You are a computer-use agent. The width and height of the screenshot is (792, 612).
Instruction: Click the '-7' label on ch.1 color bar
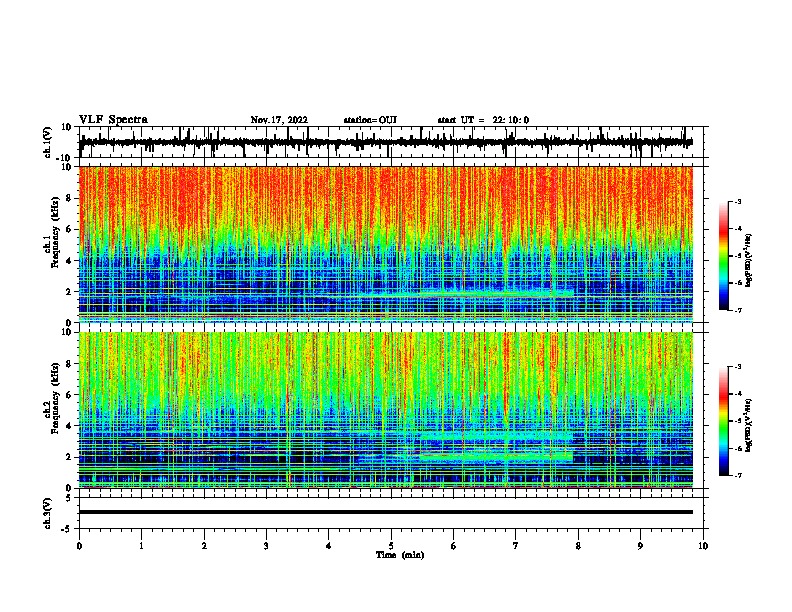(738, 310)
